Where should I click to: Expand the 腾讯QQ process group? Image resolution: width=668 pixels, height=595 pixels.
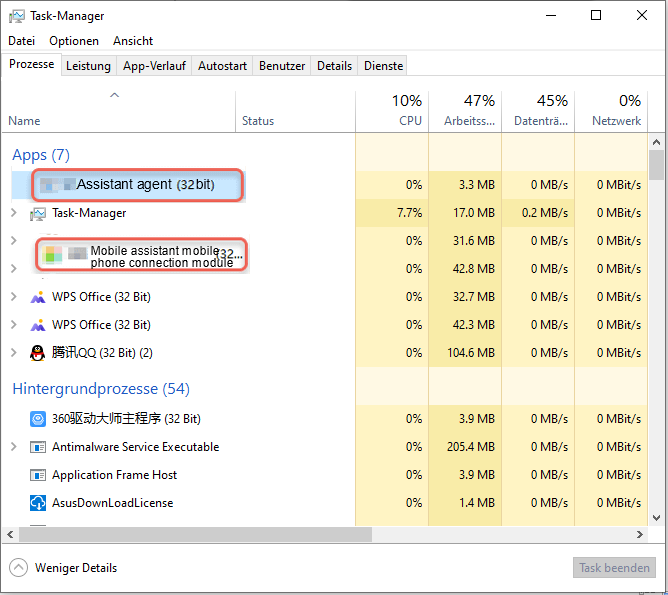(14, 353)
